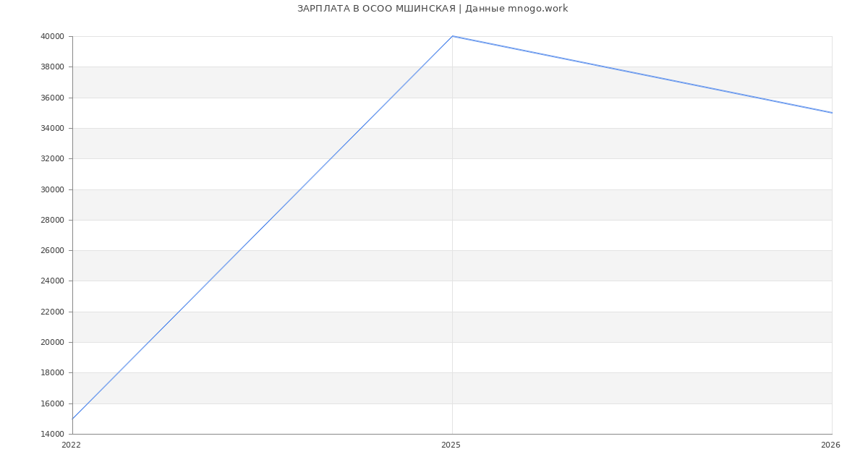Click the 2026 x-axis label

[830, 445]
